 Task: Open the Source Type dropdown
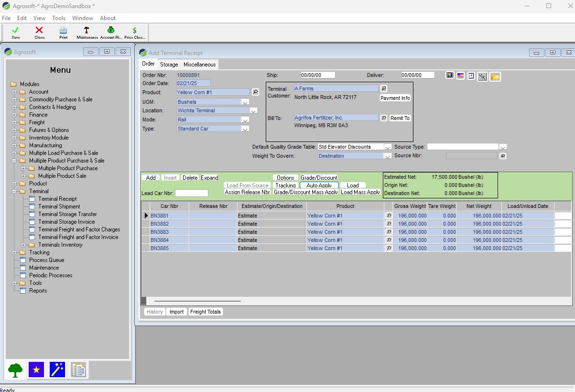(502, 147)
